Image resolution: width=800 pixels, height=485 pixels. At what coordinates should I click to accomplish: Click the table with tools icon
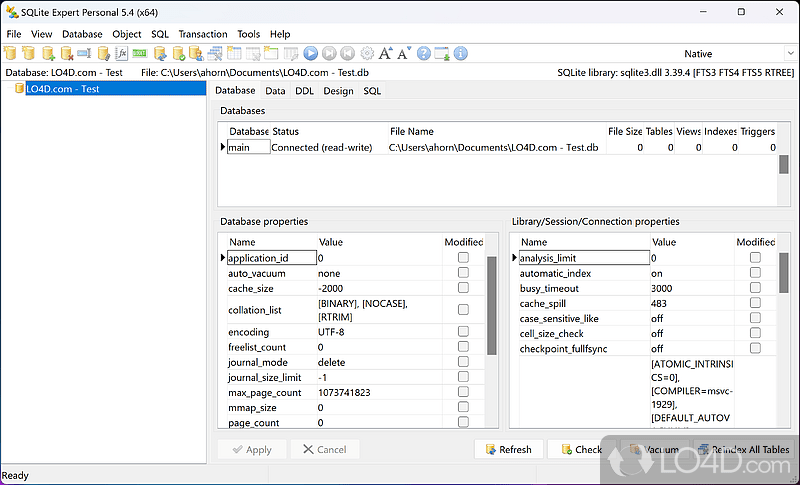pyautogui.click(x=215, y=53)
